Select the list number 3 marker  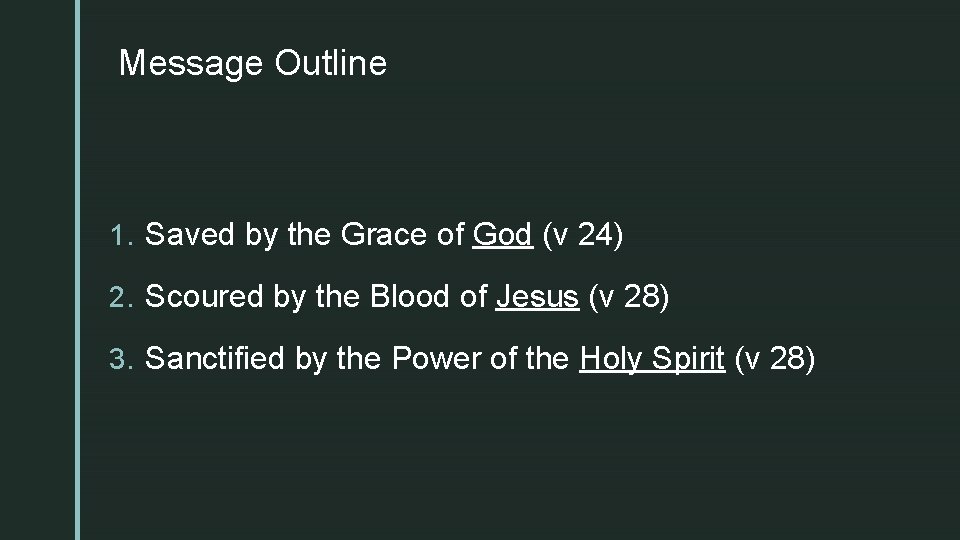click(x=124, y=360)
